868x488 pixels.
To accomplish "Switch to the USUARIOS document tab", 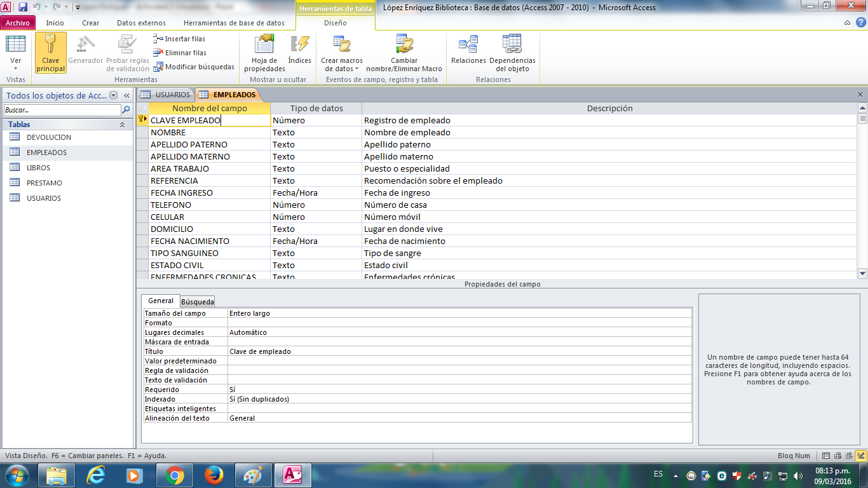I will point(166,95).
